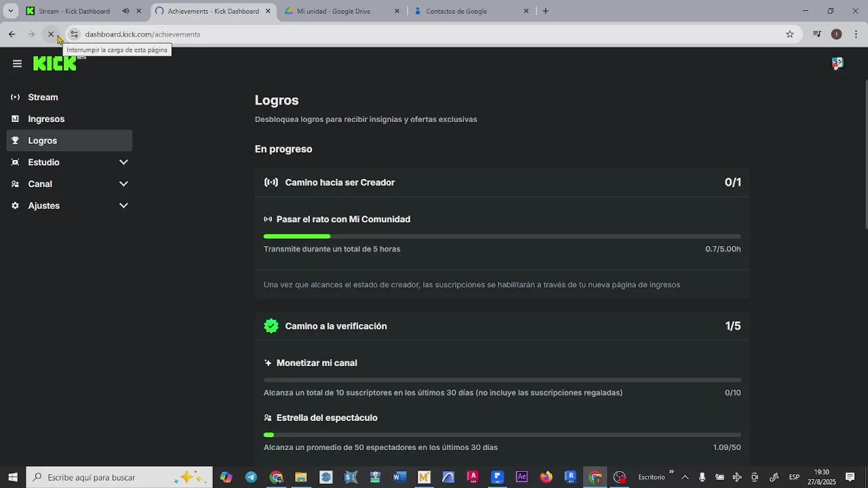
Task: Click the address bar URL
Action: pyautogui.click(x=142, y=34)
